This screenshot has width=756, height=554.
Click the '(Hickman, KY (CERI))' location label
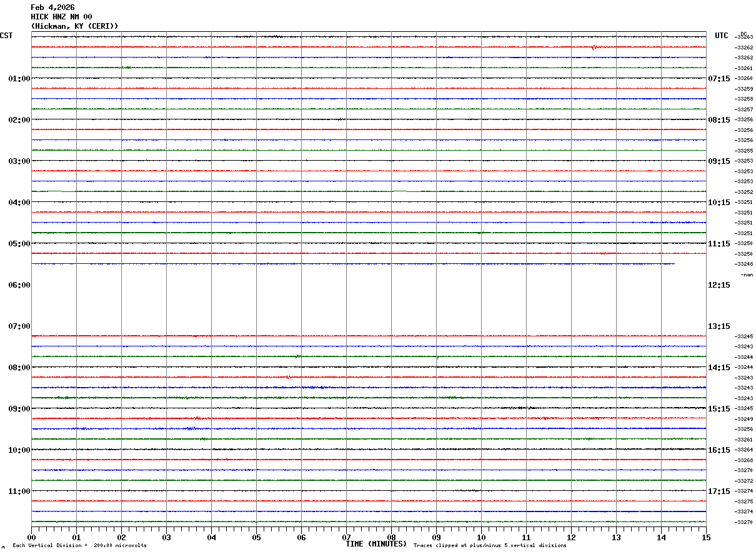[x=74, y=26]
